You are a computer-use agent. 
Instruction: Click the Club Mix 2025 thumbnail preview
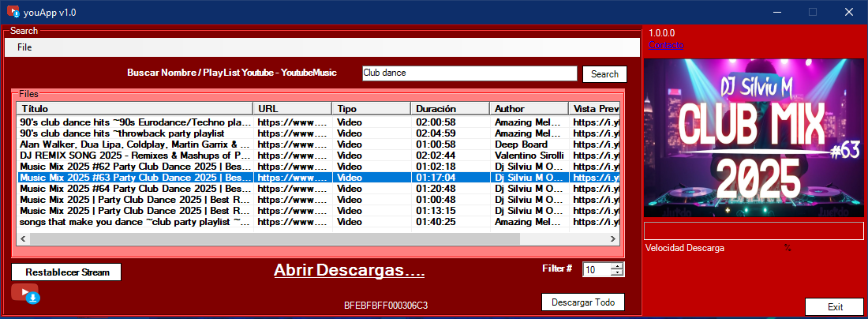754,138
